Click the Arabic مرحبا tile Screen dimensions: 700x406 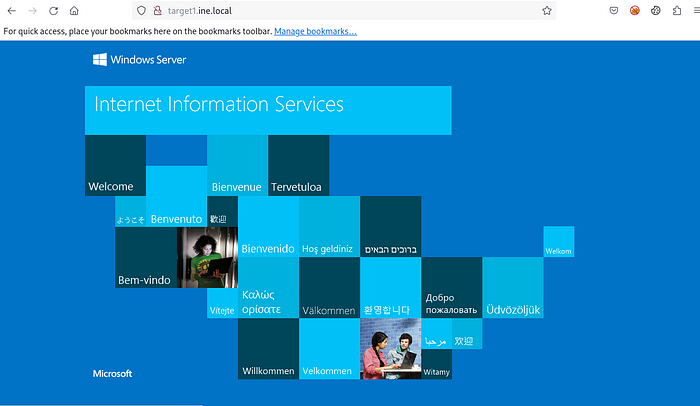pyautogui.click(x=436, y=334)
